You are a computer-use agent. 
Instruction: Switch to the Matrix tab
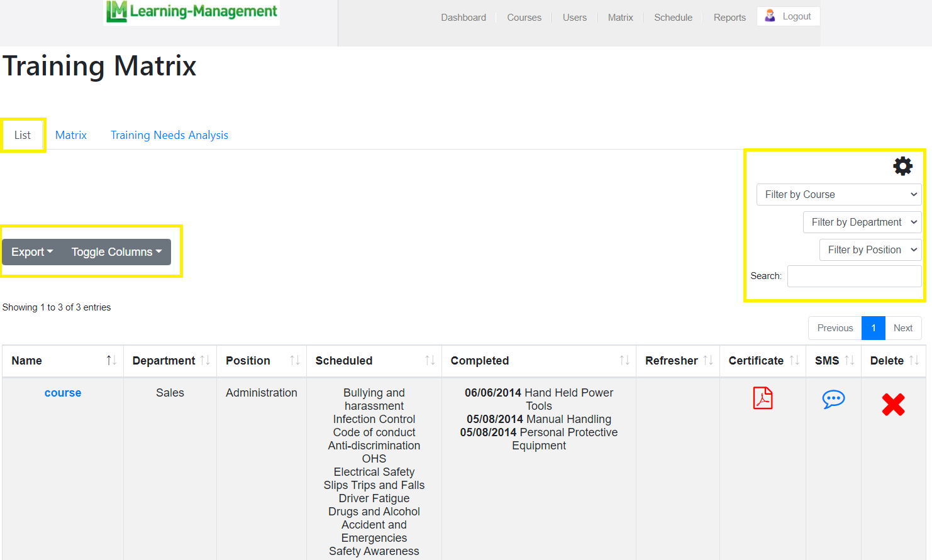point(71,135)
